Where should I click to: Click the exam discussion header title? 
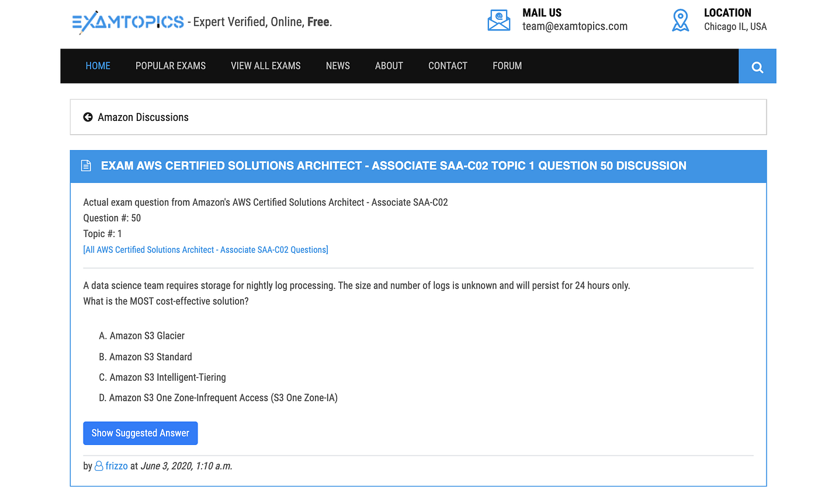pos(394,166)
